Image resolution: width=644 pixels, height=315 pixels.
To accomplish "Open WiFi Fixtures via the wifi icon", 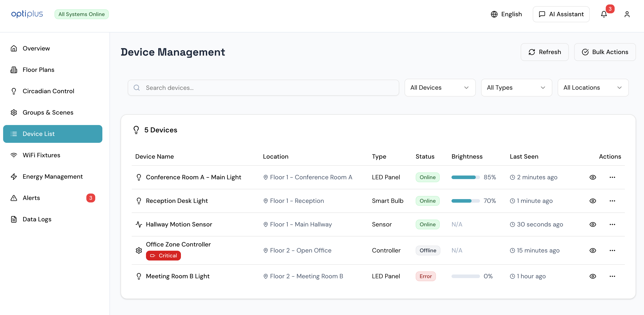I will [x=14, y=155].
